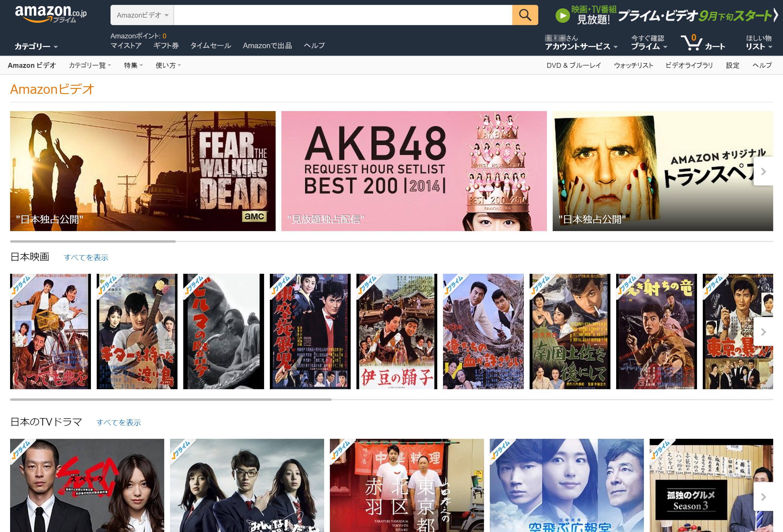Click the ギフト券 link
This screenshot has height=532, width=783.
tap(166, 46)
